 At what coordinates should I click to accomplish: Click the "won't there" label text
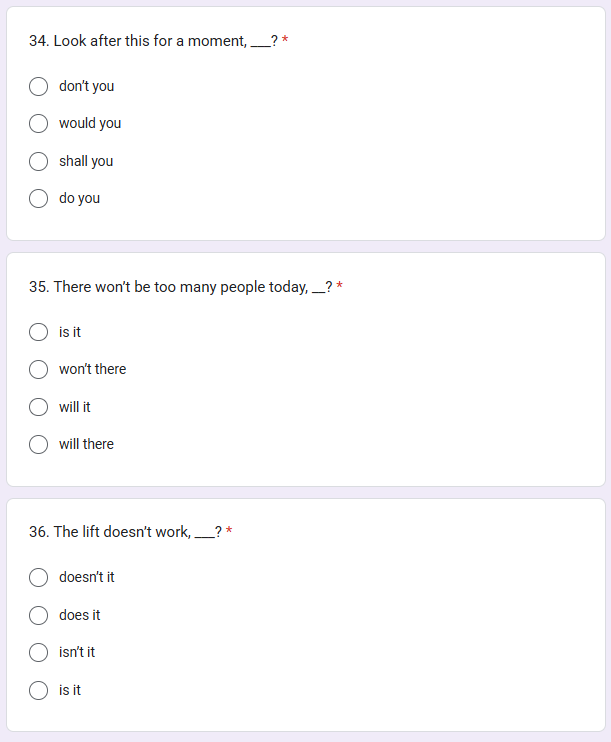point(93,369)
